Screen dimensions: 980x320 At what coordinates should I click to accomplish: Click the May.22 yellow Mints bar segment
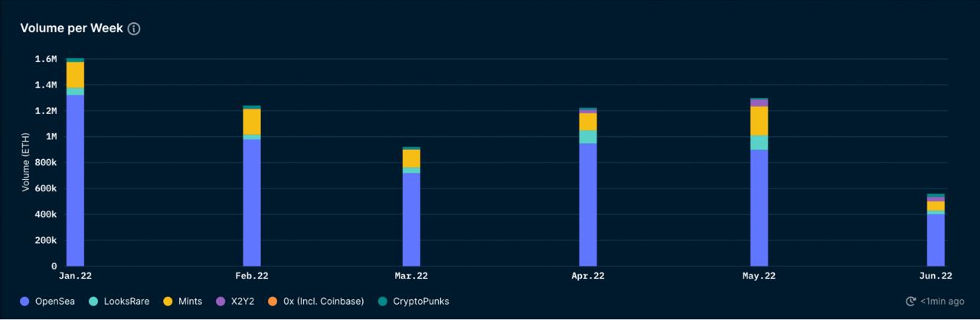pos(759,121)
